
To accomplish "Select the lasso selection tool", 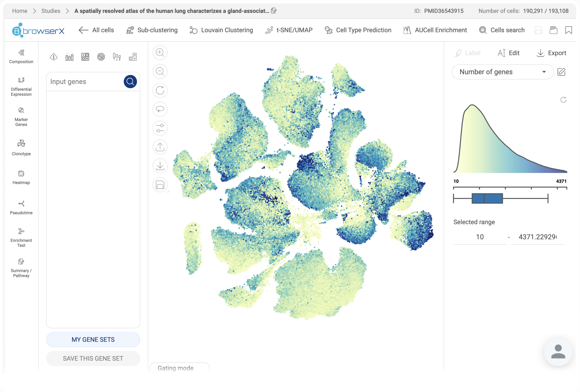I will 160,109.
